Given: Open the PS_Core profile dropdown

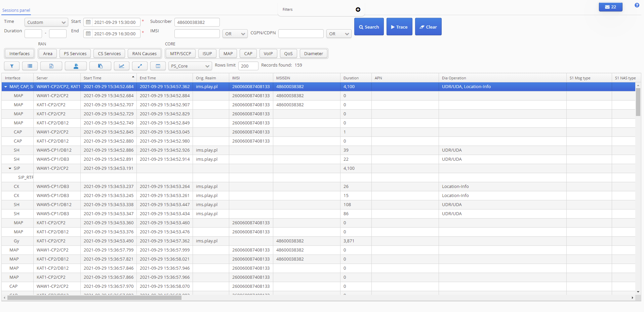Looking at the screenshot, I should coord(190,66).
